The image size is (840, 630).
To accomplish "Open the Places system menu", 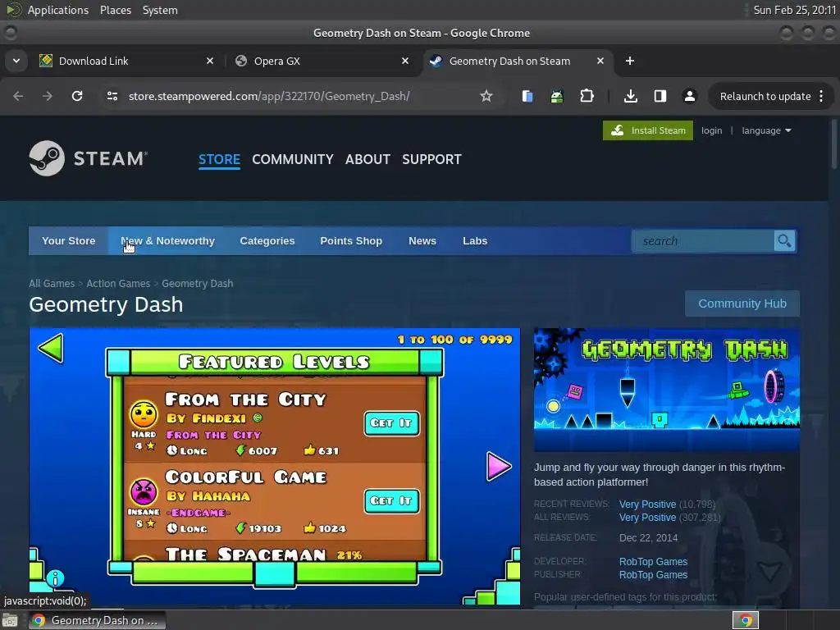I will (115, 10).
